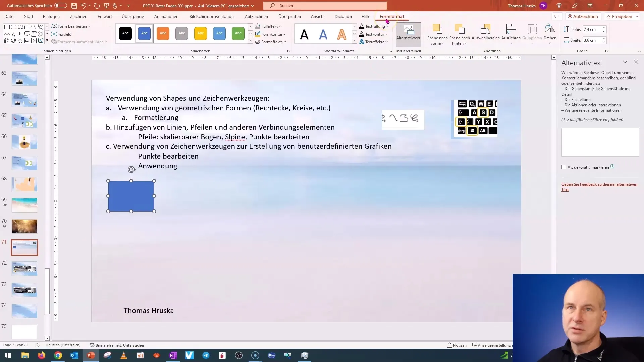Open Chrome from the taskbar
Screen dimensions: 644x362
[x=58, y=355]
